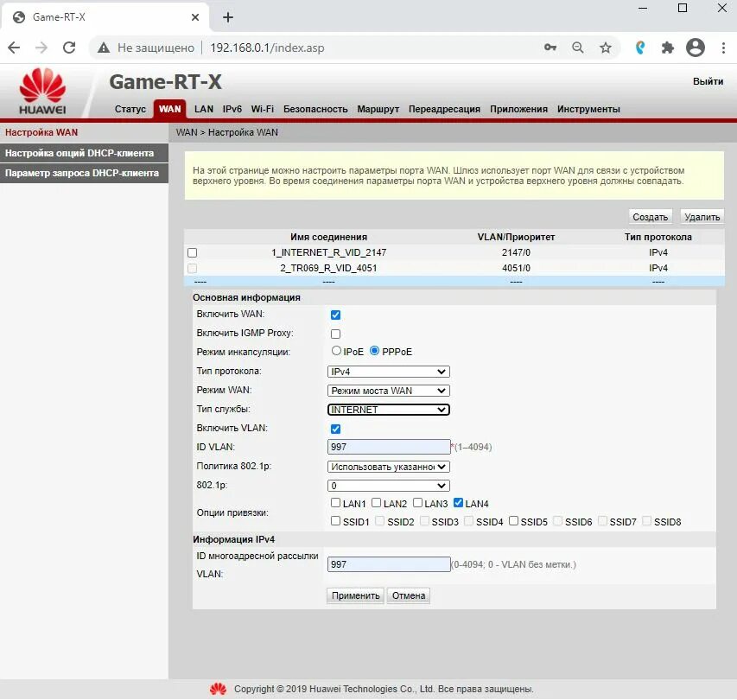Open the Режим WAN dropdown
737x700 pixels.
coord(388,391)
